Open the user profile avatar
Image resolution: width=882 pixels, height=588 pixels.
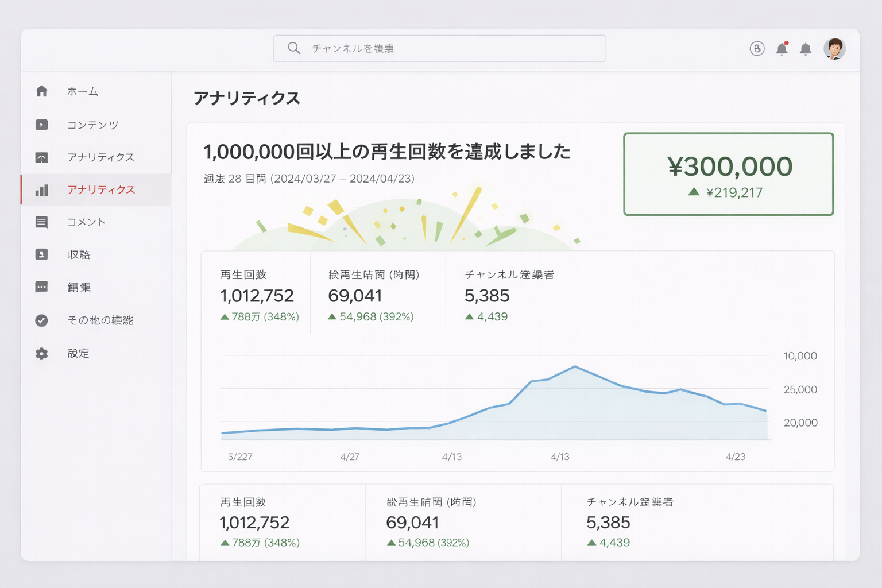834,49
